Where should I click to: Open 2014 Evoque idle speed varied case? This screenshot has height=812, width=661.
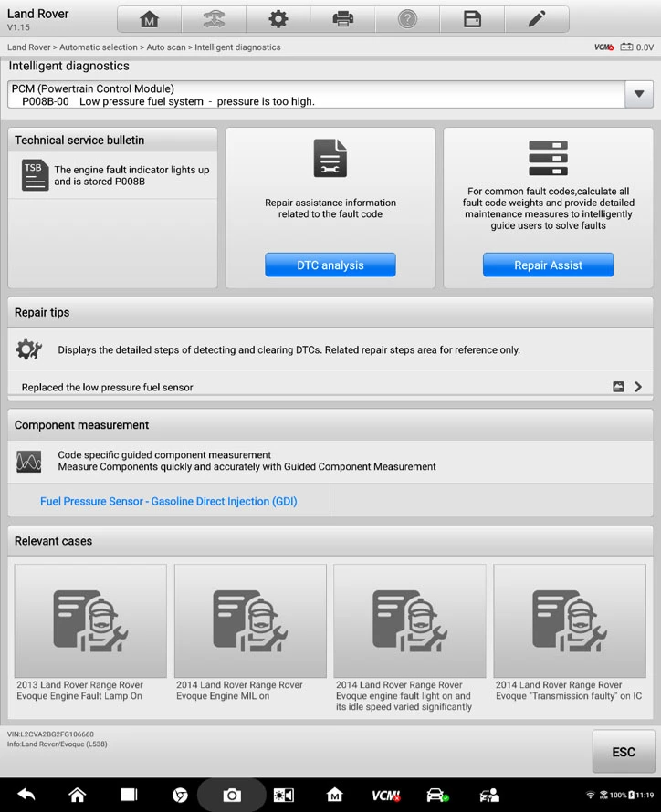(x=410, y=638)
